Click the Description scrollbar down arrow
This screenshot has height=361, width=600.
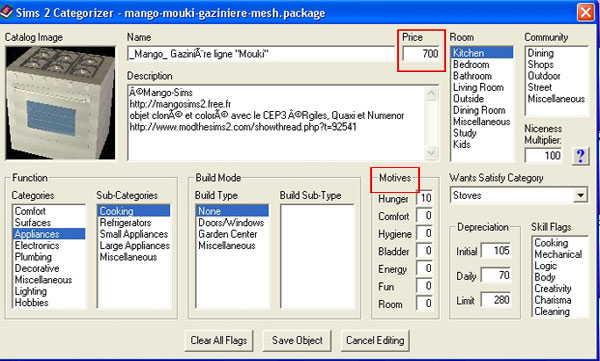pyautogui.click(x=432, y=153)
